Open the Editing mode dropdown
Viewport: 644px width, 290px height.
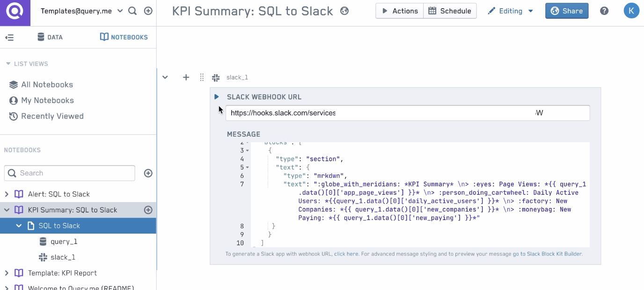click(510, 11)
